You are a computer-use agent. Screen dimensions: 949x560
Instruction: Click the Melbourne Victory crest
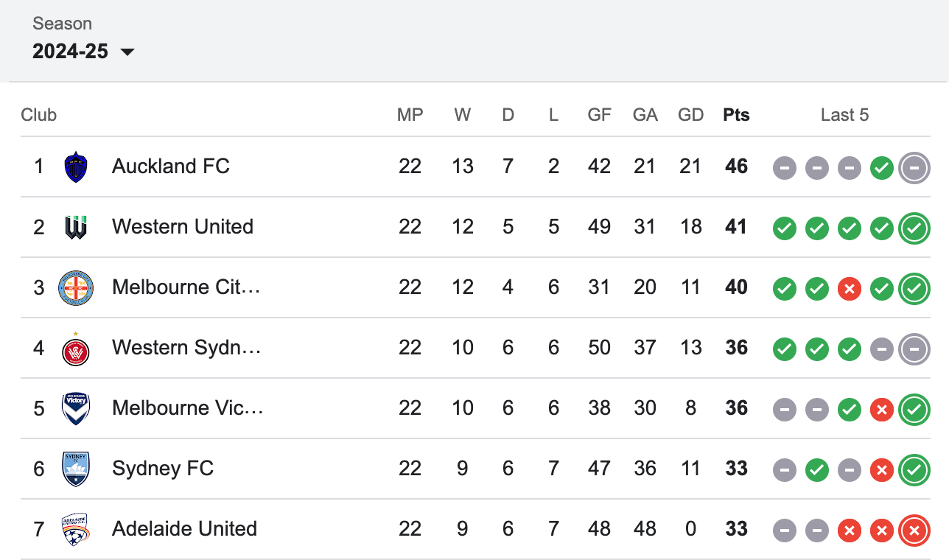76,408
